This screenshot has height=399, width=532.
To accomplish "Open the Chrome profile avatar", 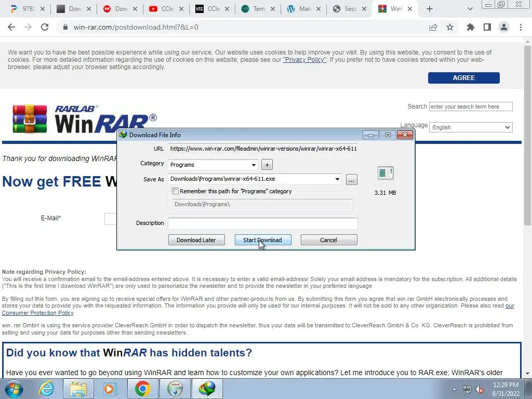I will (x=504, y=27).
